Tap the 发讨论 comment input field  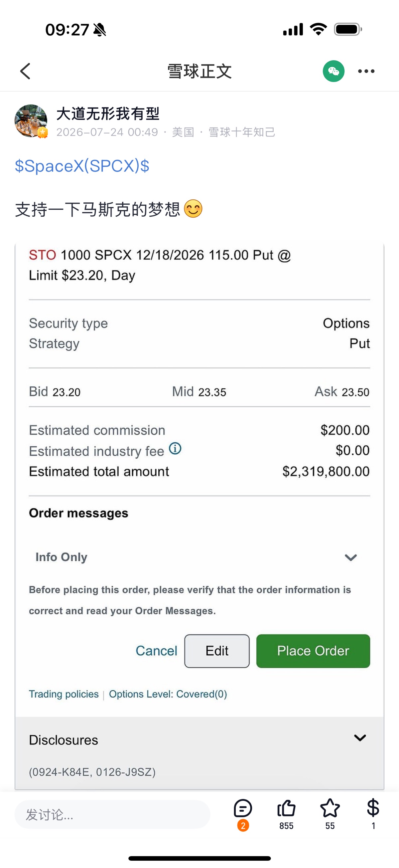coord(112,815)
